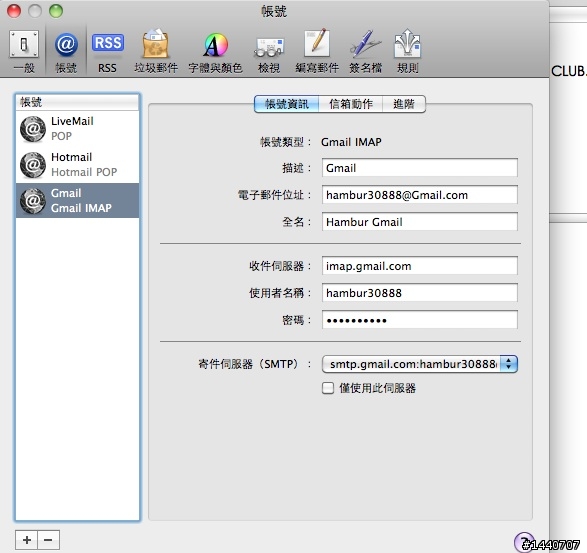Open the 寄件伺服器 (SMTP) dropdown
Image resolution: width=587 pixels, height=553 pixels.
click(420, 364)
